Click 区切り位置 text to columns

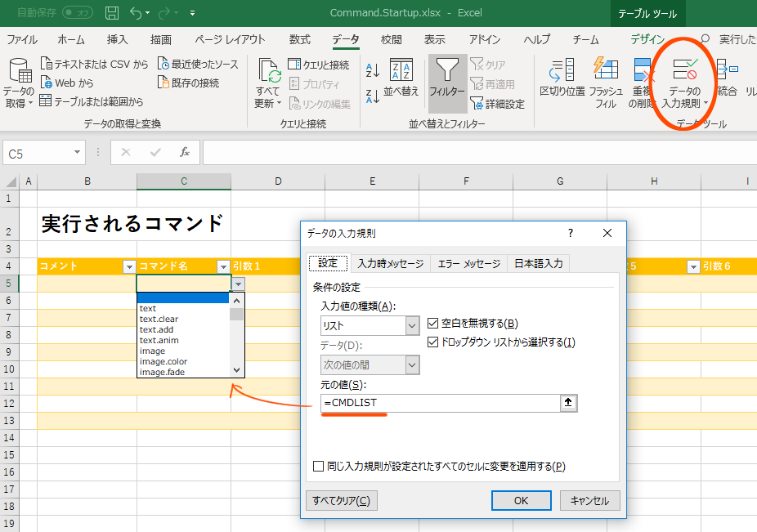(x=562, y=78)
